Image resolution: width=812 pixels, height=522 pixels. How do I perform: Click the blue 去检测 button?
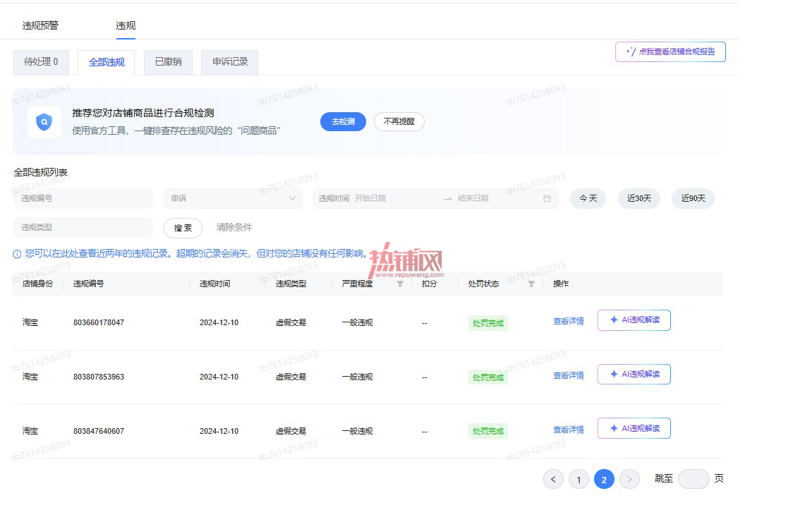pyautogui.click(x=343, y=122)
